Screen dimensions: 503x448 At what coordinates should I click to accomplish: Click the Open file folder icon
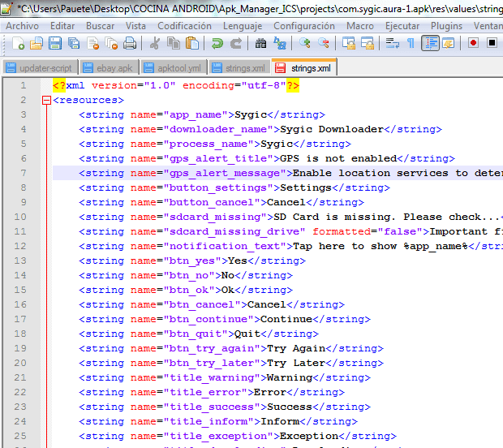(37, 43)
